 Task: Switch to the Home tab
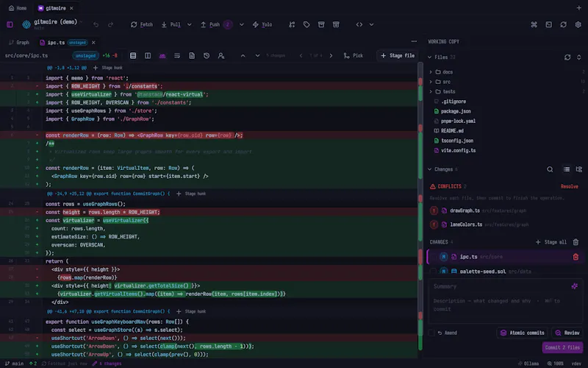pos(18,8)
